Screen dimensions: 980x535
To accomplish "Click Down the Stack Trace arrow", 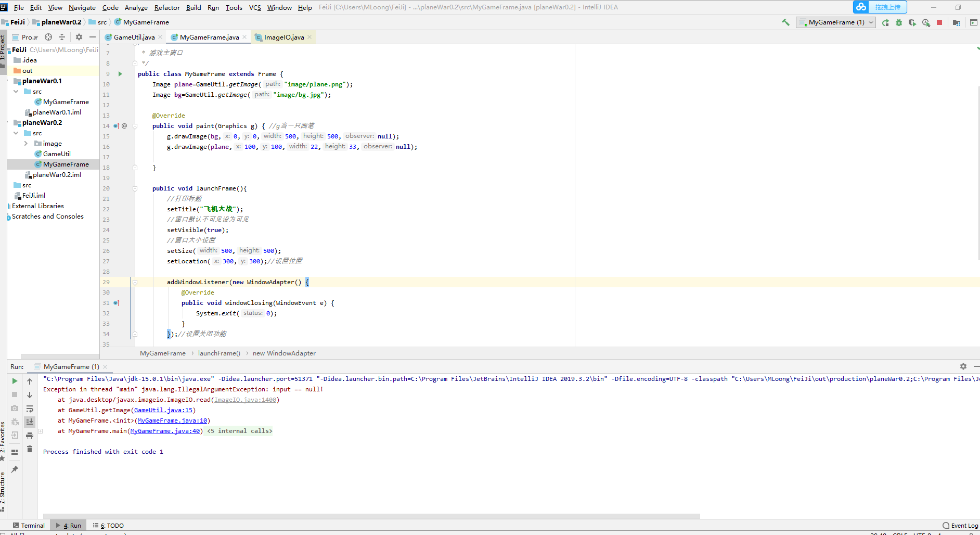I will pyautogui.click(x=30, y=395).
